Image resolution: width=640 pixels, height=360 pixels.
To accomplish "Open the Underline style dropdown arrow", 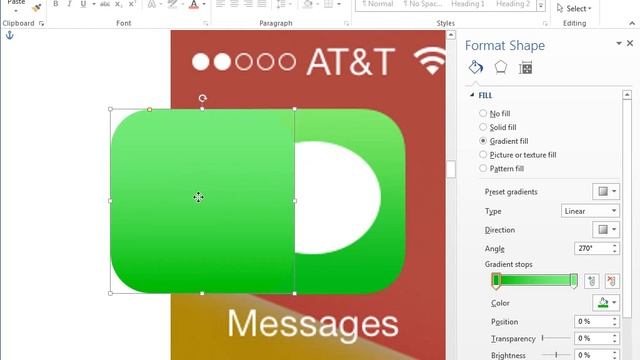I will coord(93,4).
